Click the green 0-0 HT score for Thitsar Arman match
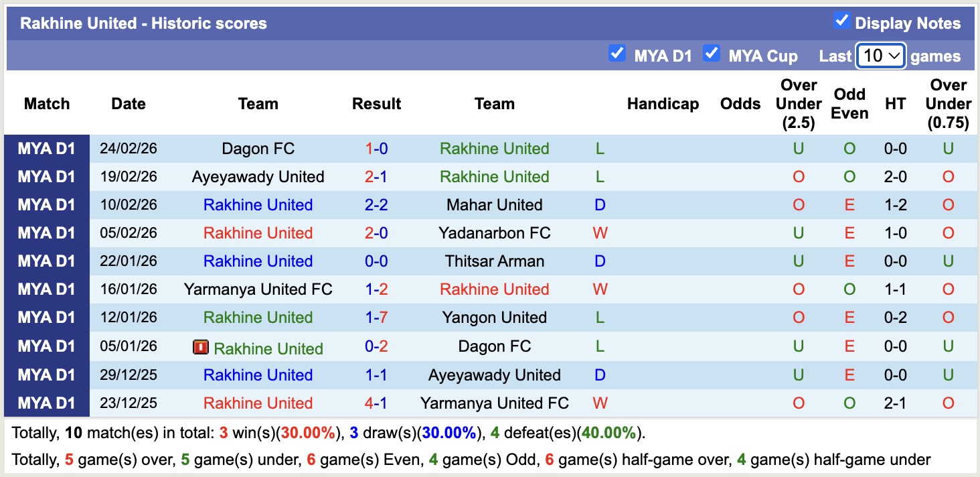This screenshot has height=477, width=980. point(895,261)
